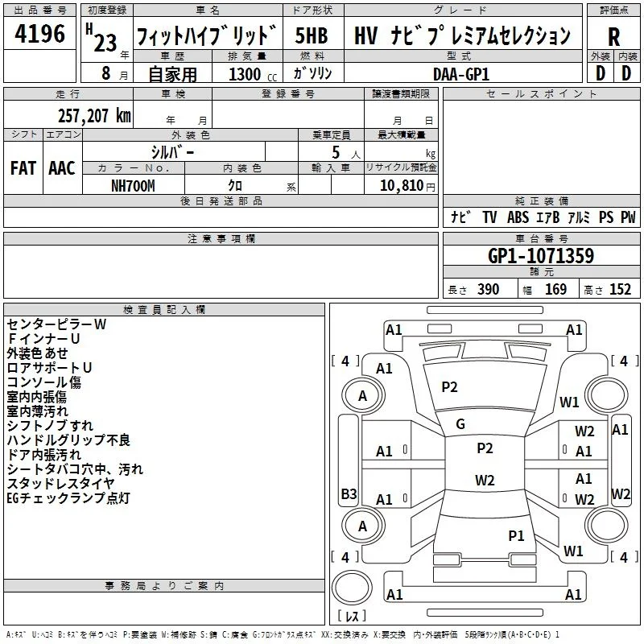This screenshot has width=644, height=644.
Task: Click the note ロアサポートU
Action: [49, 368]
